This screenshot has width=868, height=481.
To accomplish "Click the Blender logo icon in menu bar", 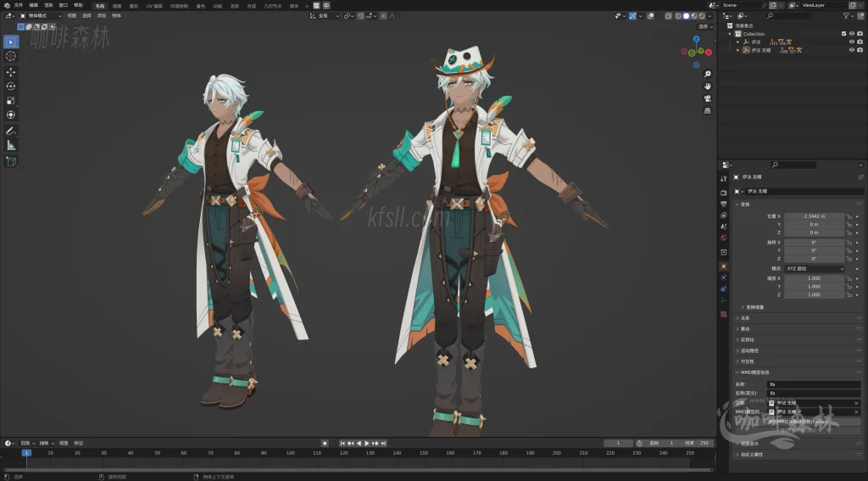I will [6, 5].
